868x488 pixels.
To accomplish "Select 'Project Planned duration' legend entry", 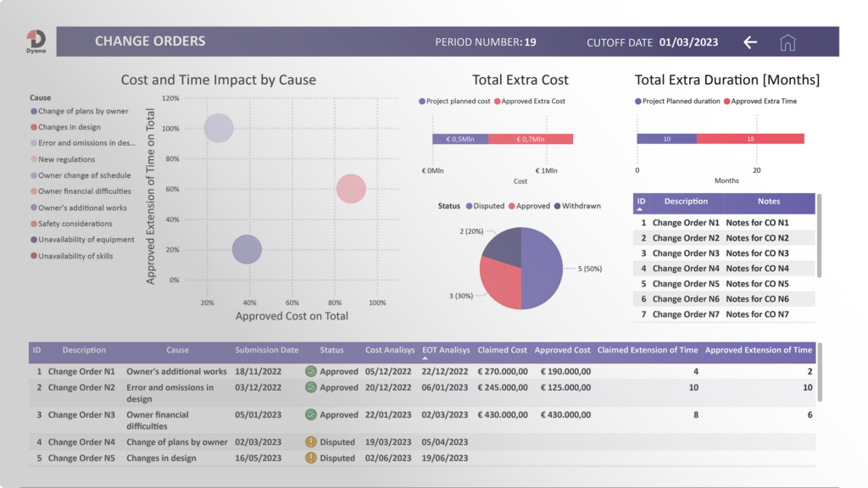I will point(677,102).
